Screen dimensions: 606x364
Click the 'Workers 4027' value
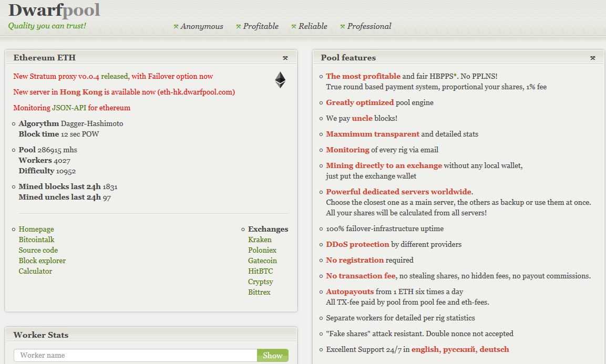coord(45,160)
